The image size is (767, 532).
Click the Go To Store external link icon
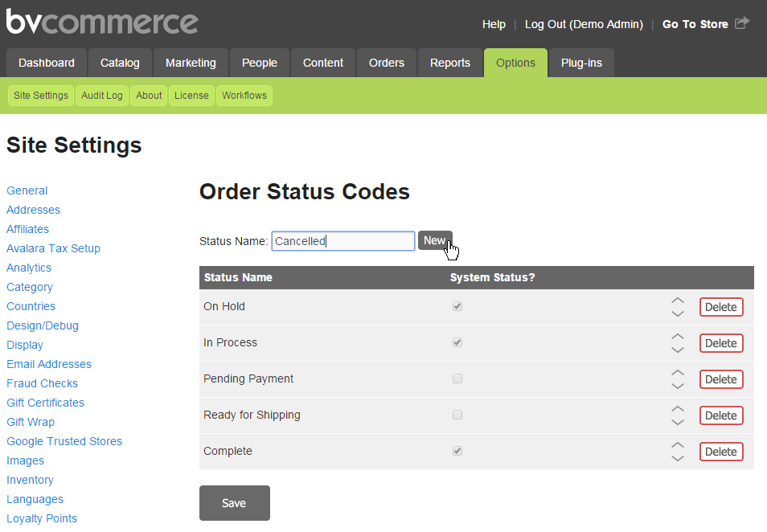tap(741, 23)
